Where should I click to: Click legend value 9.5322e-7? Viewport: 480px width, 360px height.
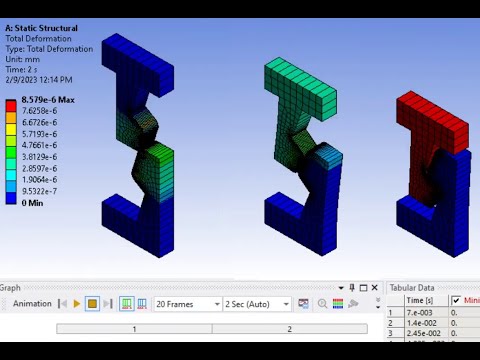(x=39, y=191)
